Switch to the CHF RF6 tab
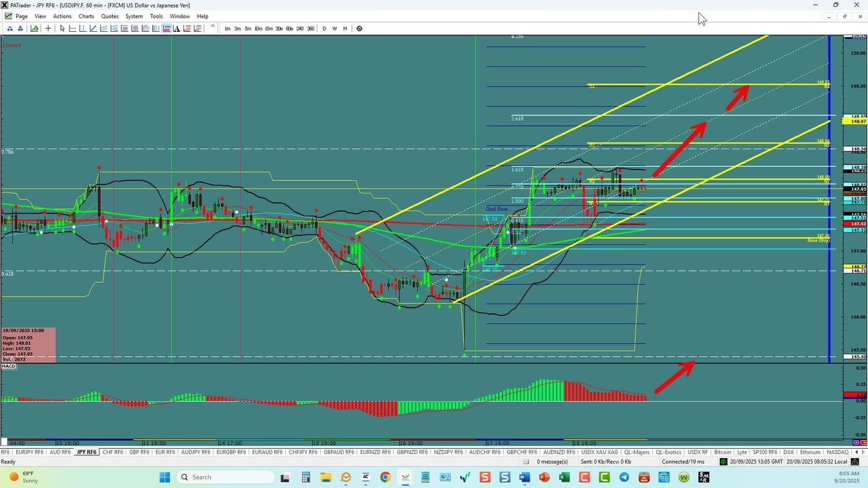 click(x=113, y=452)
